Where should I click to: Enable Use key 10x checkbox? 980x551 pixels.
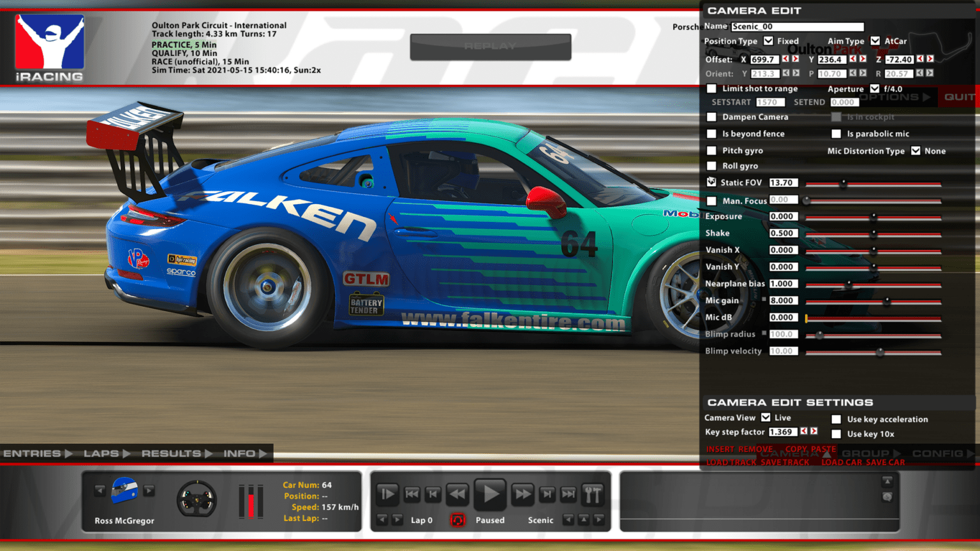pos(836,434)
